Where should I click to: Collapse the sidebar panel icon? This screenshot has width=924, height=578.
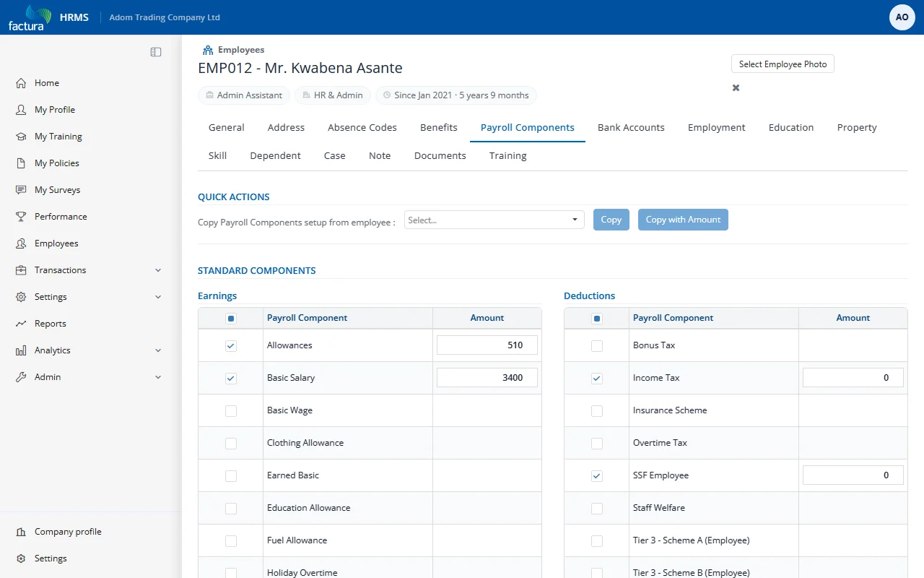156,52
